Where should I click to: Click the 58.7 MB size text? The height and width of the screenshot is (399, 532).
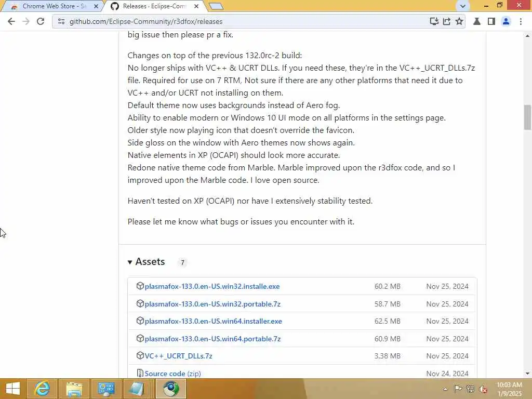(x=388, y=304)
